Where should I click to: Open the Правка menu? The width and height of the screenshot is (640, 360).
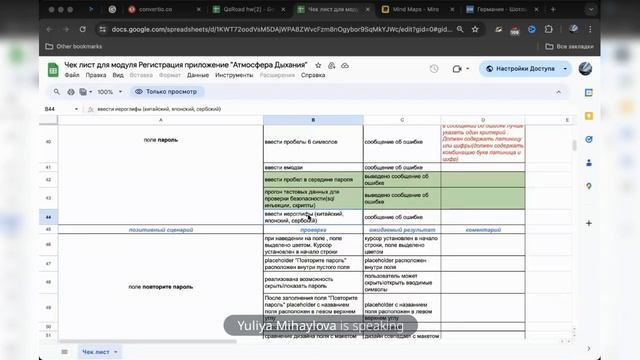click(x=96, y=75)
